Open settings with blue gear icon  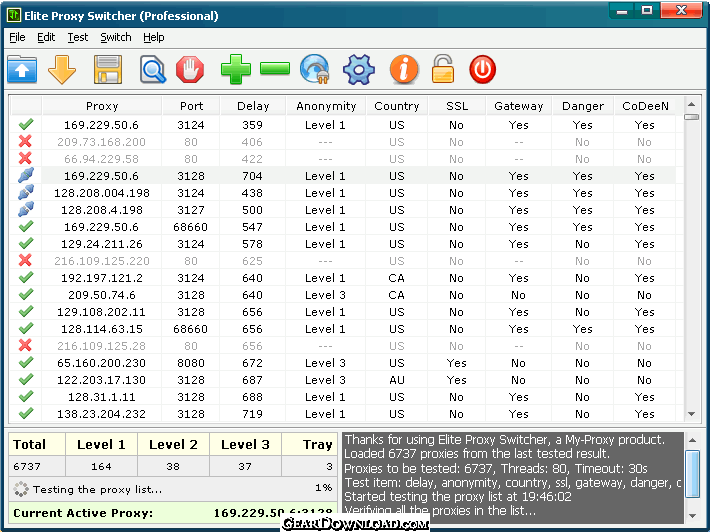pyautogui.click(x=359, y=69)
